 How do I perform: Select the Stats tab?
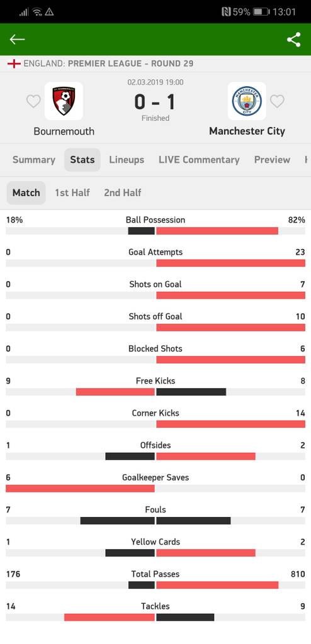point(82,160)
